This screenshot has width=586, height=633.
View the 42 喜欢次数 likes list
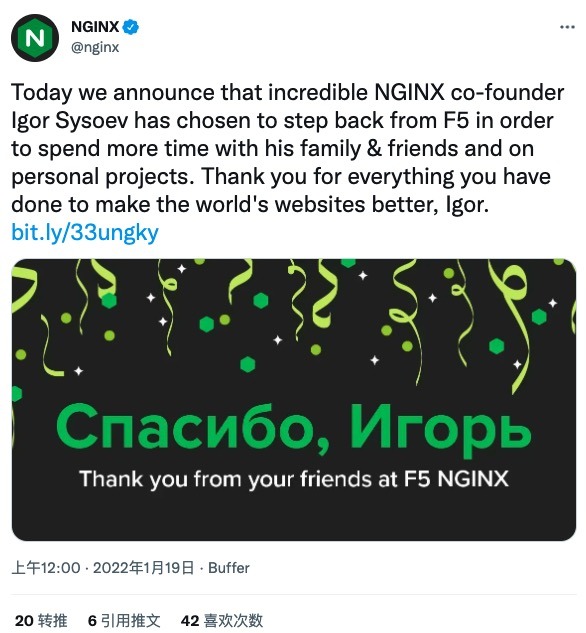222,620
